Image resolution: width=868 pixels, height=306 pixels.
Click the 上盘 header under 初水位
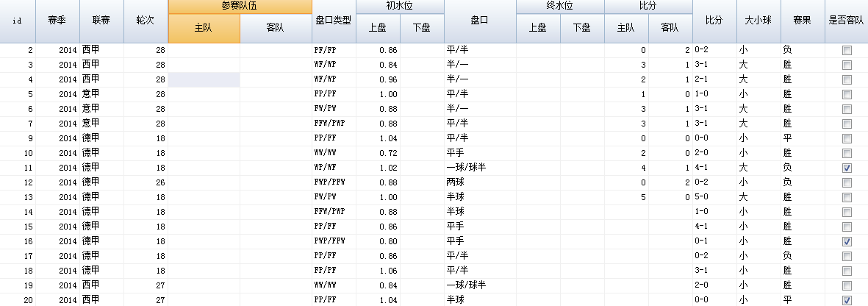tap(378, 28)
